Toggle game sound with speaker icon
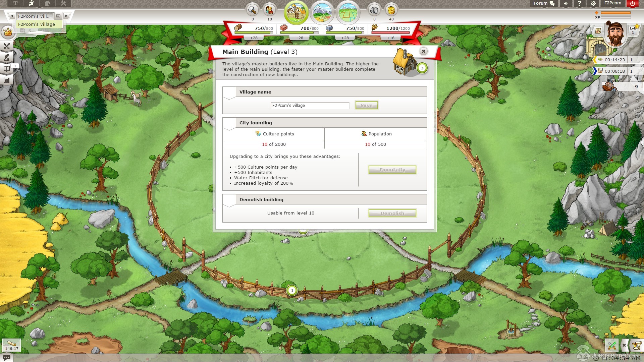 566,3
